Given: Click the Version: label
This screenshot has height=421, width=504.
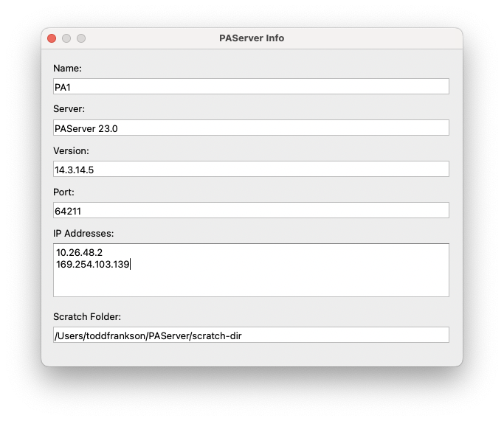Looking at the screenshot, I should point(71,150).
